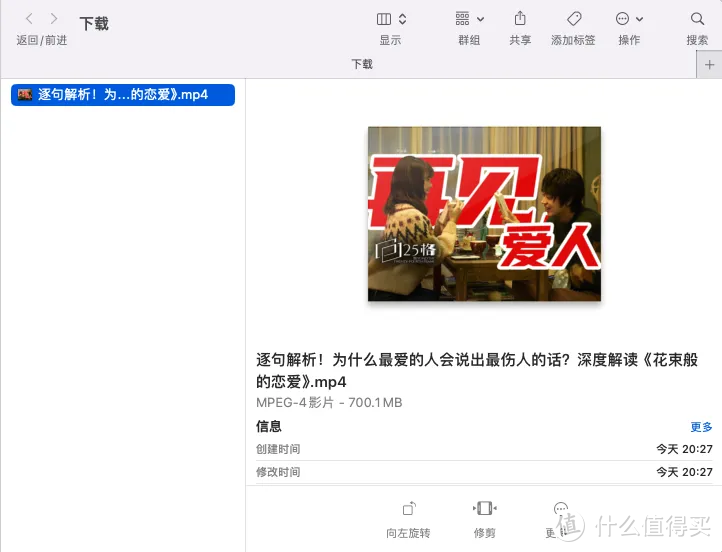Click the 修改时间 value 今天 20:27
The image size is (722, 552).
[684, 472]
